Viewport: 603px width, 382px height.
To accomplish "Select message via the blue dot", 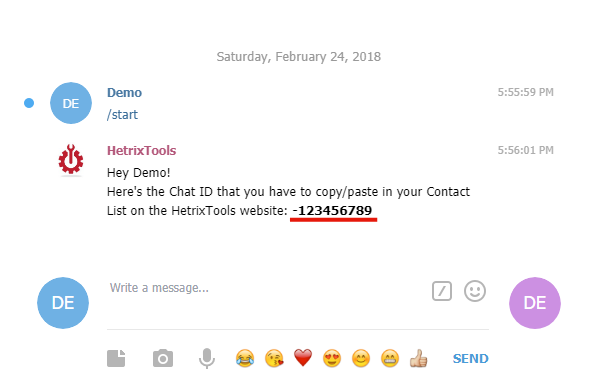I will pyautogui.click(x=29, y=103).
